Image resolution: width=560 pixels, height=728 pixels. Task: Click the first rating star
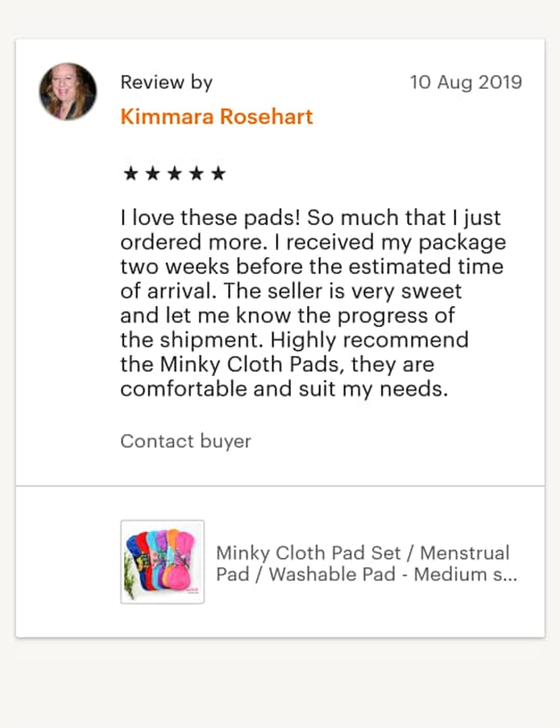[x=130, y=174]
